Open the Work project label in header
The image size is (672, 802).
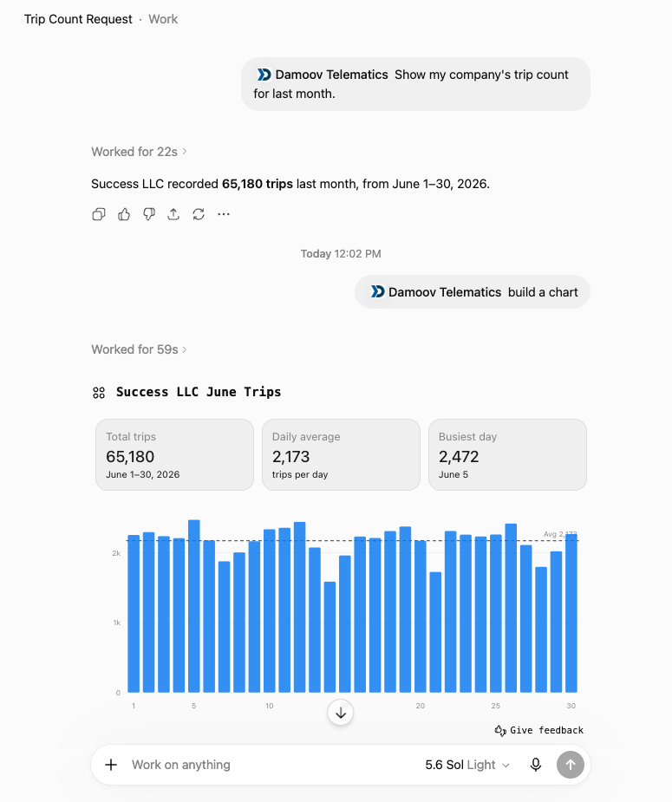[x=163, y=19]
